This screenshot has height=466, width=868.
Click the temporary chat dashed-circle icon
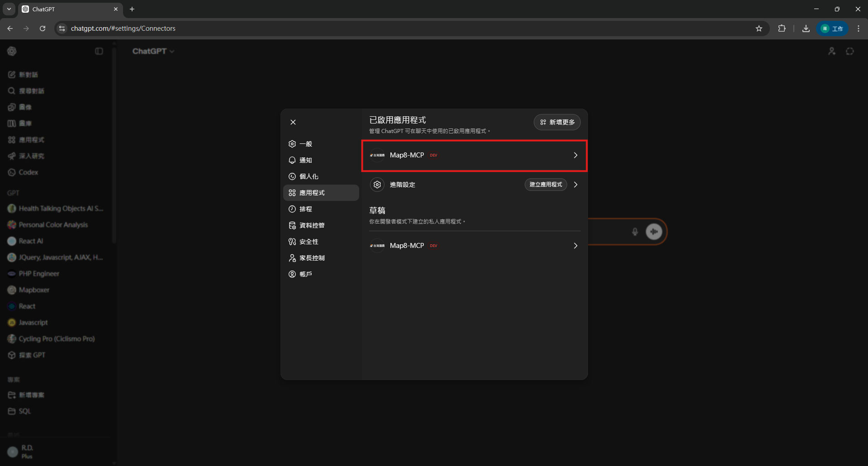pos(850,51)
